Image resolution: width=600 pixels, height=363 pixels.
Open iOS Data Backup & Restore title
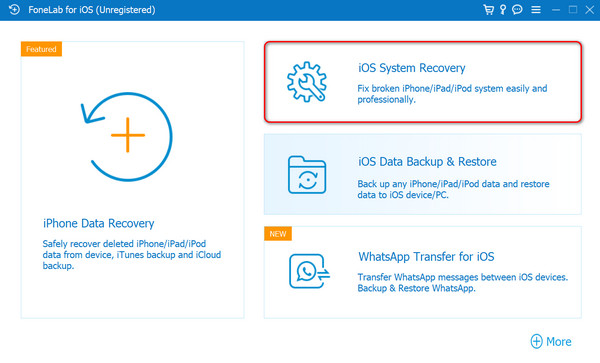[427, 162]
